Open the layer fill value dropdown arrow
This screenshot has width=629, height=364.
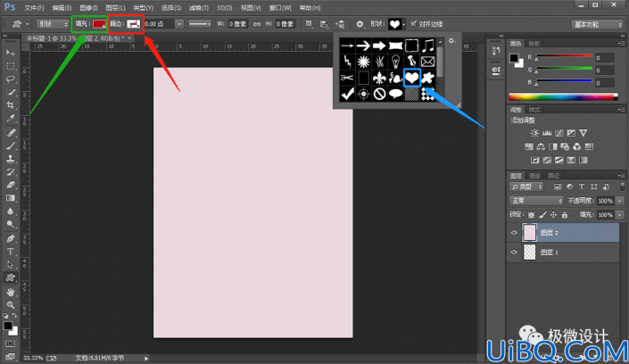click(x=620, y=215)
